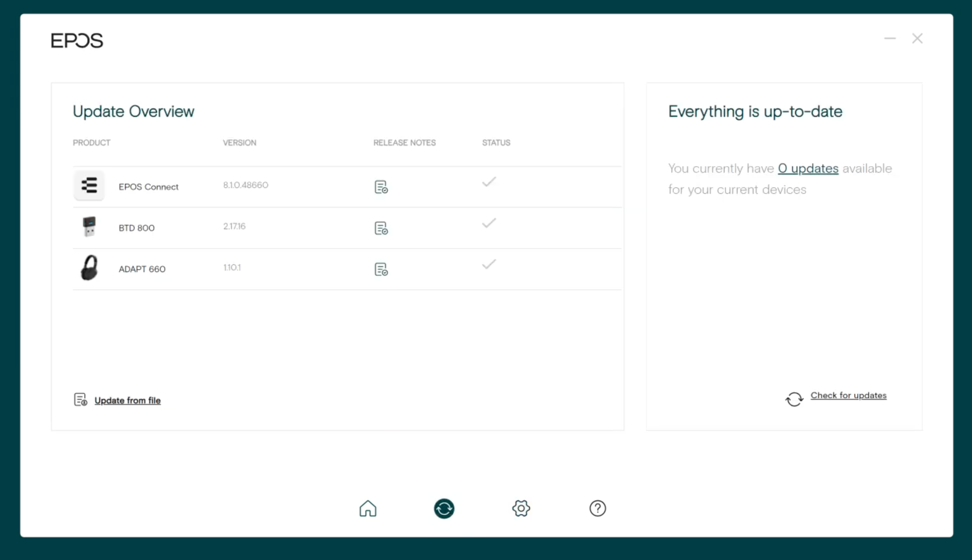Screen dimensions: 972x560
Task: Click the status checkmark for EPOS Connect
Action: pos(488,182)
